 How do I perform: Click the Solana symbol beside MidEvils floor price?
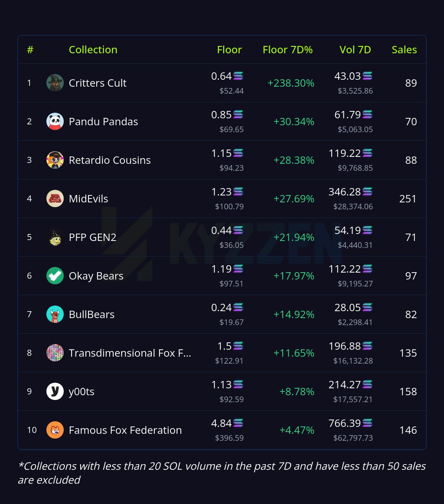238,192
